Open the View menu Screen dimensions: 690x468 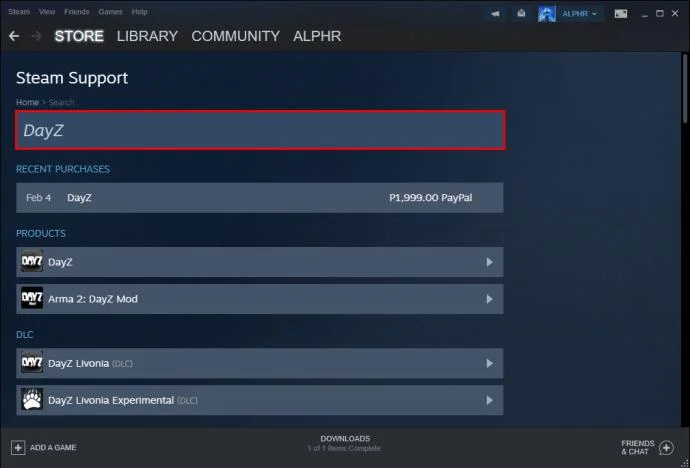pyautogui.click(x=47, y=12)
